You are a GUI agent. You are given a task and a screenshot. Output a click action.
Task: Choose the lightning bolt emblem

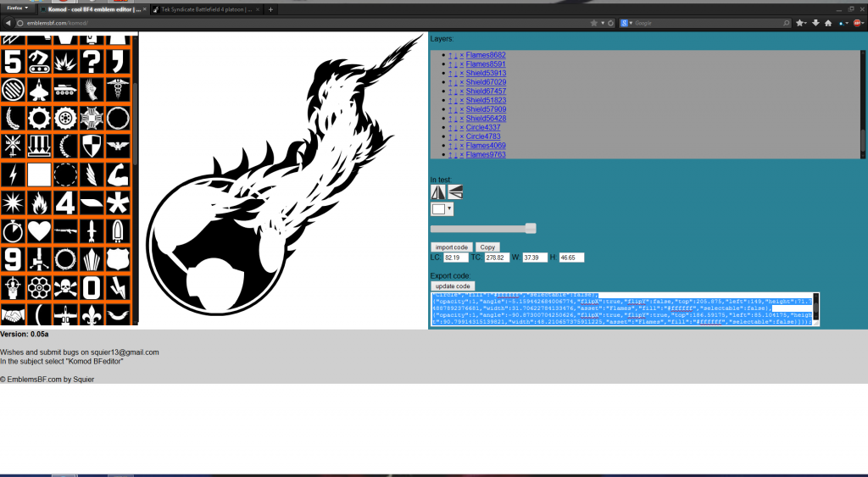(12, 175)
